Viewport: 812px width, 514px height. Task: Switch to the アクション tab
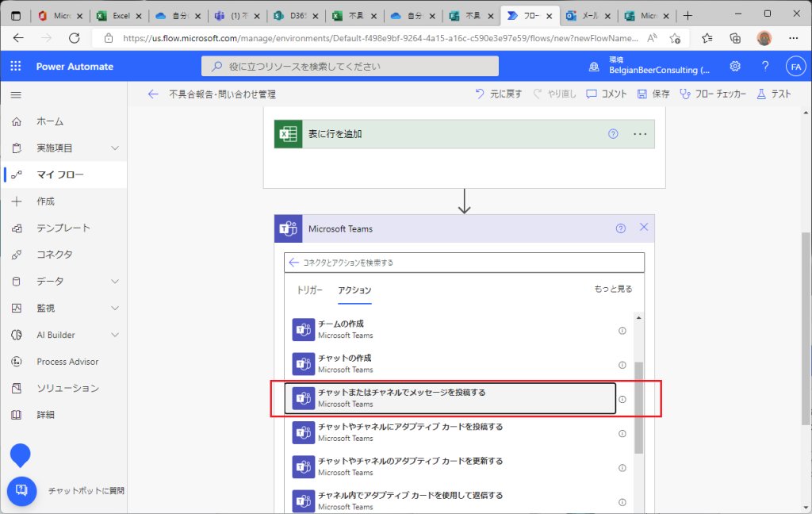(354, 290)
